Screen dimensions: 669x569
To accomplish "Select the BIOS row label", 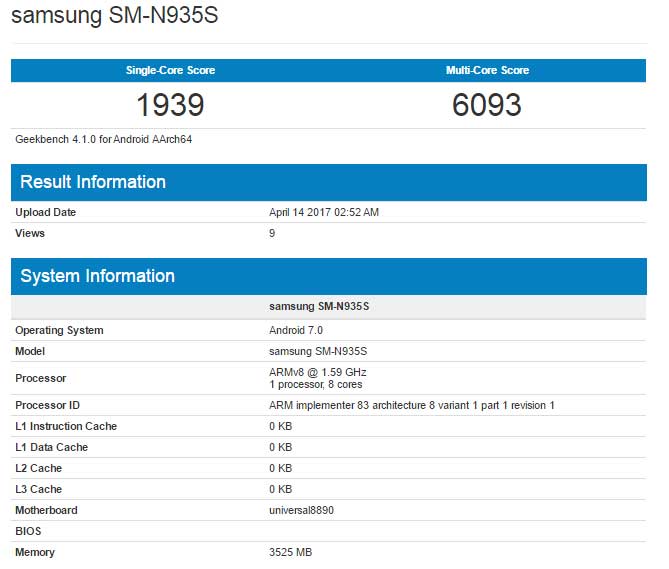I will tap(28, 531).
